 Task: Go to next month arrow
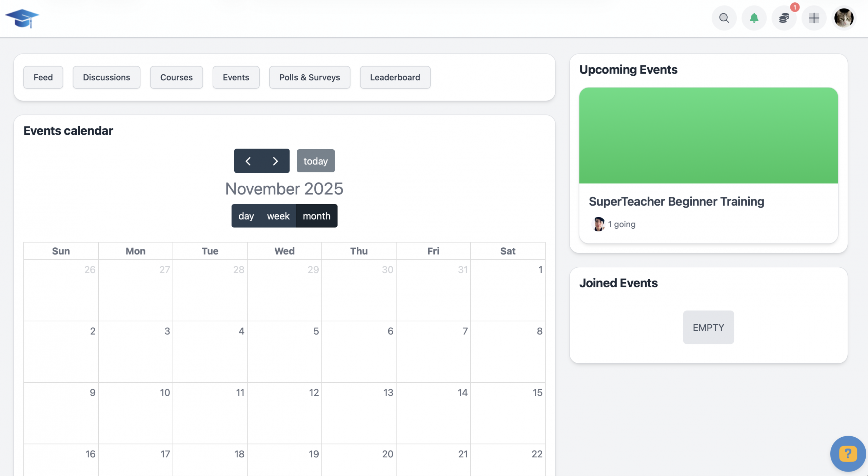(275, 161)
